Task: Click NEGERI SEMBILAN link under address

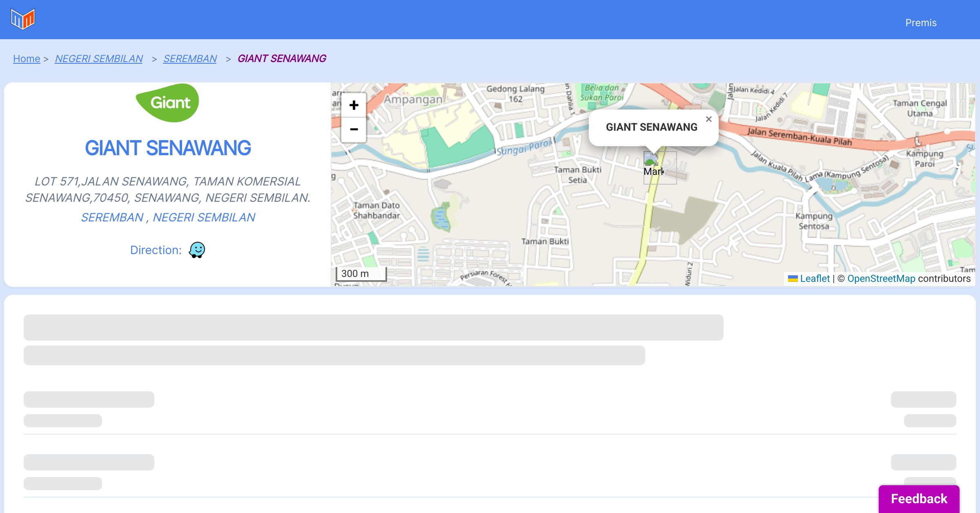Action: [204, 217]
